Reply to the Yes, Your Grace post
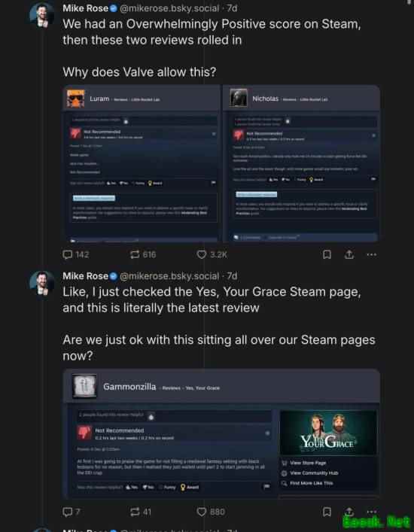 tap(72, 512)
